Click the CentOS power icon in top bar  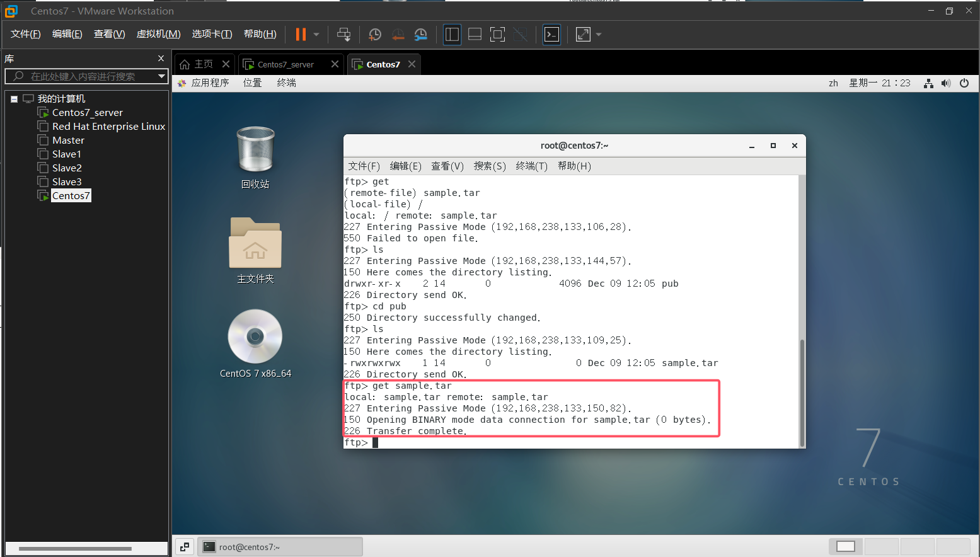964,83
